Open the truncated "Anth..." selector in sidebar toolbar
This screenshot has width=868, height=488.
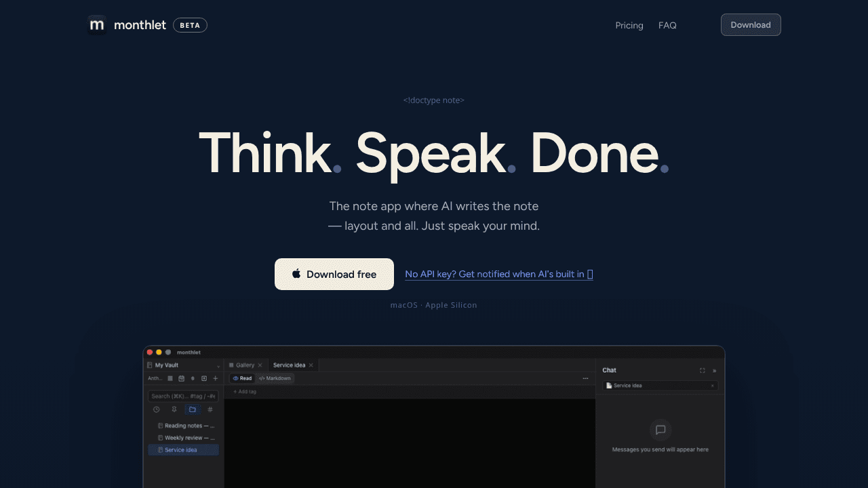[155, 378]
